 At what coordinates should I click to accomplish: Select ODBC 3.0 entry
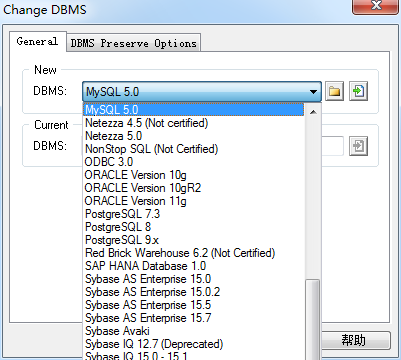coord(193,162)
